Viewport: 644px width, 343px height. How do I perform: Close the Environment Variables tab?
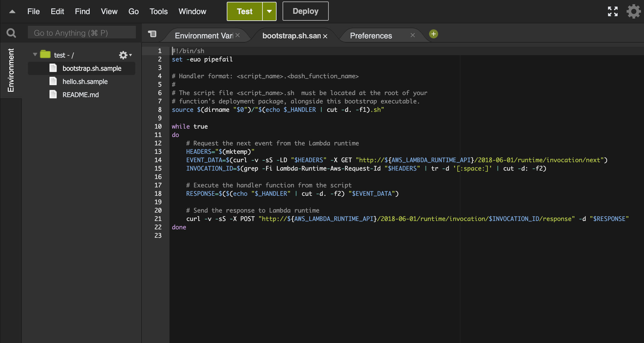coord(238,35)
